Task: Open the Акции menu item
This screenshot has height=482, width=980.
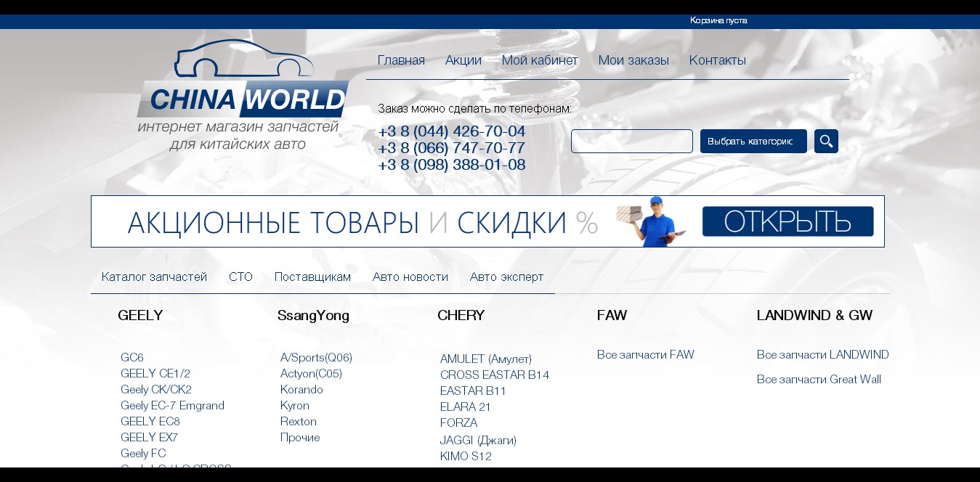Action: 463,60
